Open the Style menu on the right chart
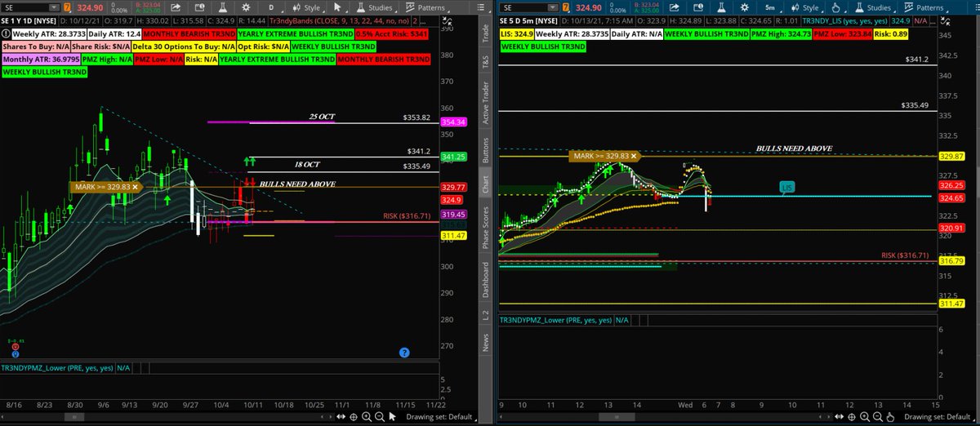This screenshot has height=426, width=980. click(x=805, y=7)
